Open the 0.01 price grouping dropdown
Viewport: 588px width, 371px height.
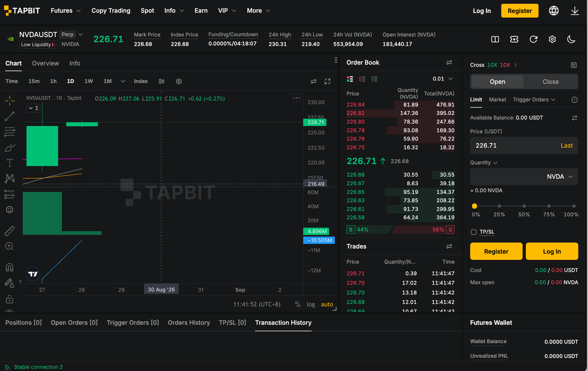click(x=443, y=79)
